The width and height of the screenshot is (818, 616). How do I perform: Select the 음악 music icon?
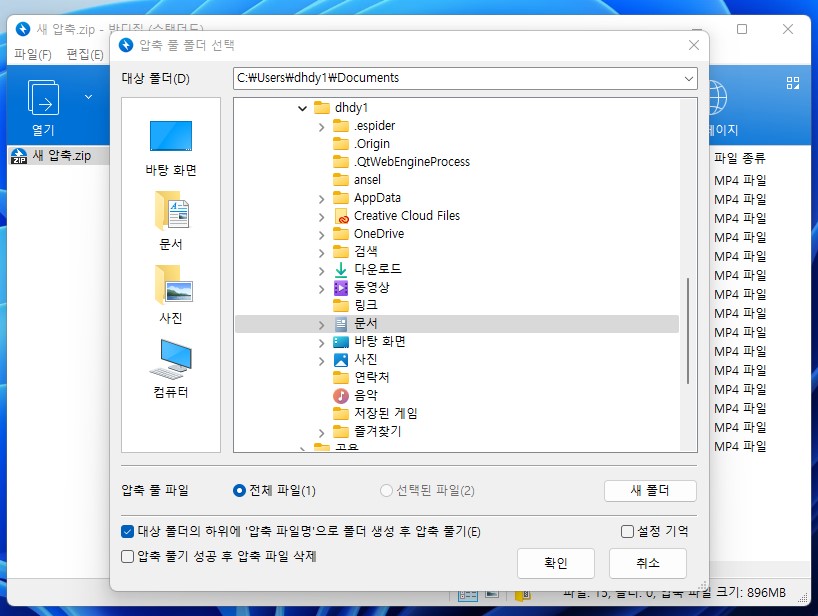pyautogui.click(x=341, y=396)
